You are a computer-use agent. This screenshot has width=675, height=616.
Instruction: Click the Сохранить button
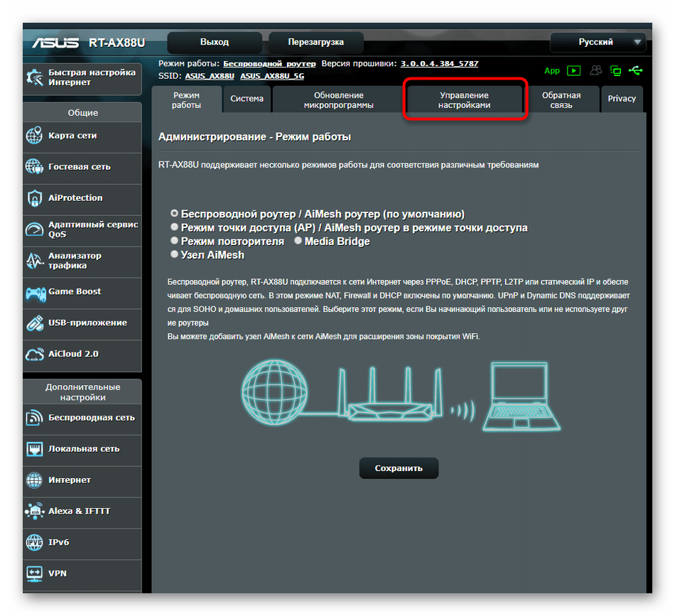[x=399, y=468]
